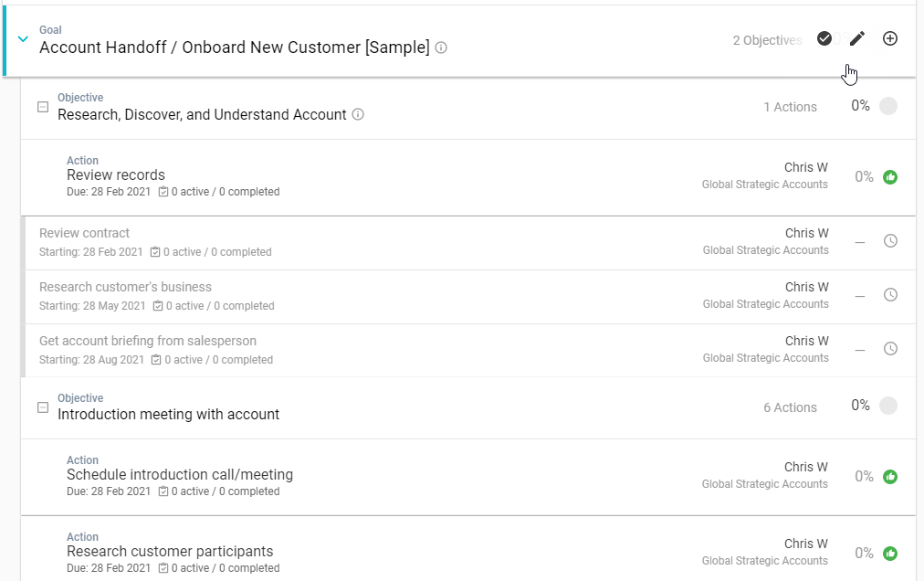Image resolution: width=924 pixels, height=581 pixels.
Task: Click info icon next to Account Handoff title
Action: pos(441,48)
